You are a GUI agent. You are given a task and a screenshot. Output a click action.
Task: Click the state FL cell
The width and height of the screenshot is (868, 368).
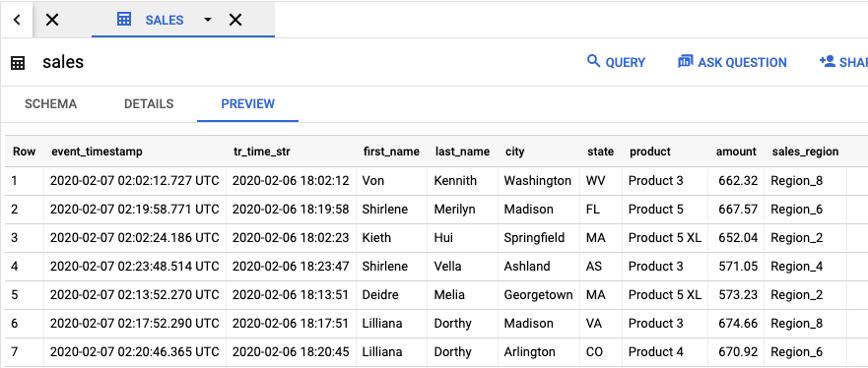(x=593, y=210)
